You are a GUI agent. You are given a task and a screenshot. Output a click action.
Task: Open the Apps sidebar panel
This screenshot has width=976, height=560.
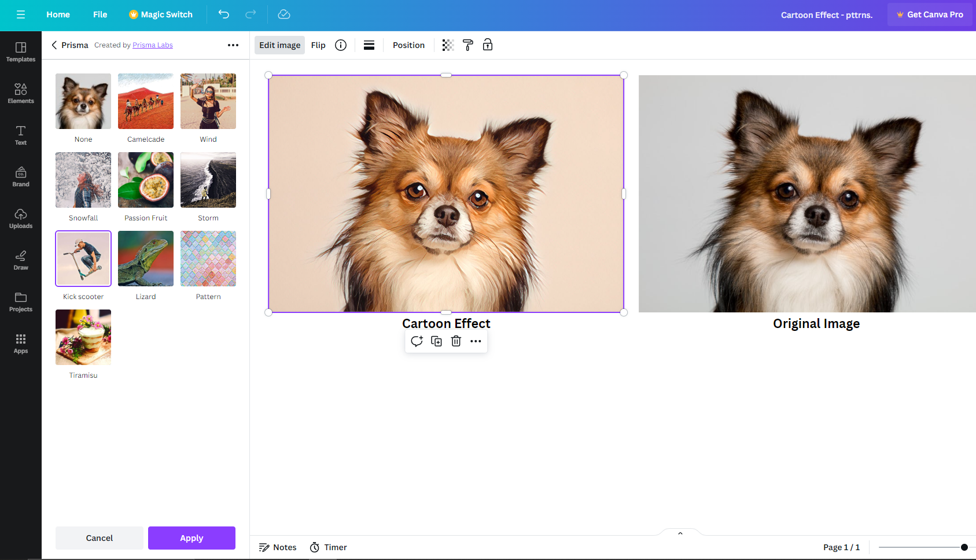point(21,344)
